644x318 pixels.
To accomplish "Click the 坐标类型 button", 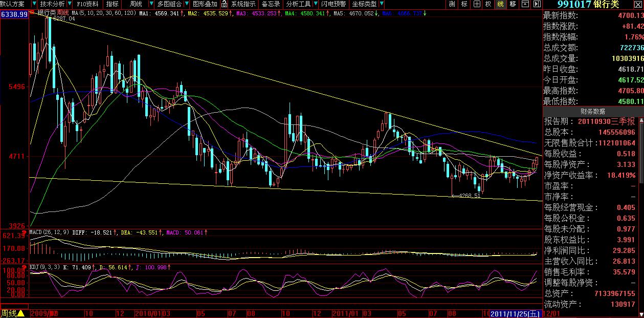I will tap(364, 4).
